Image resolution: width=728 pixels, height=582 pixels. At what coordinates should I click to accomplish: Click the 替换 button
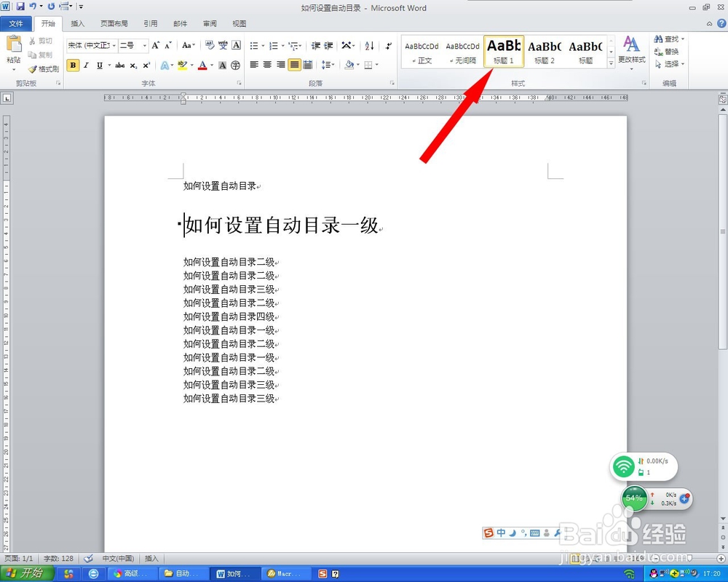(667, 52)
